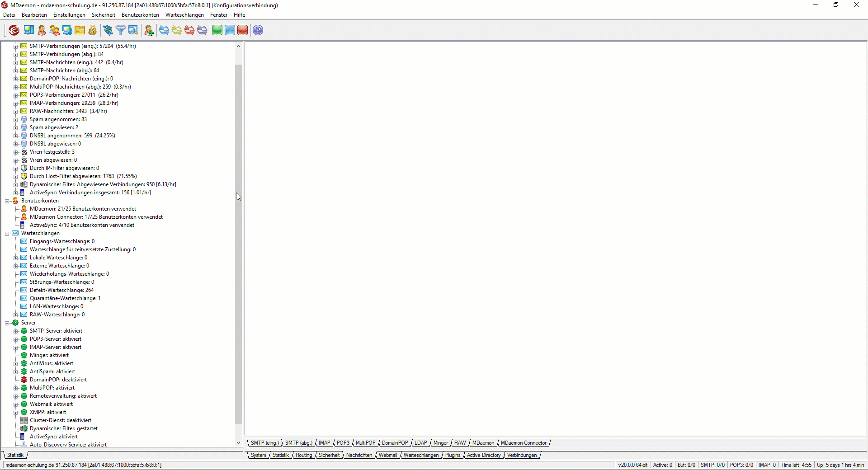Viewport: 868px width, 470px height.
Task: Click the add new user account icon
Action: [x=149, y=30]
